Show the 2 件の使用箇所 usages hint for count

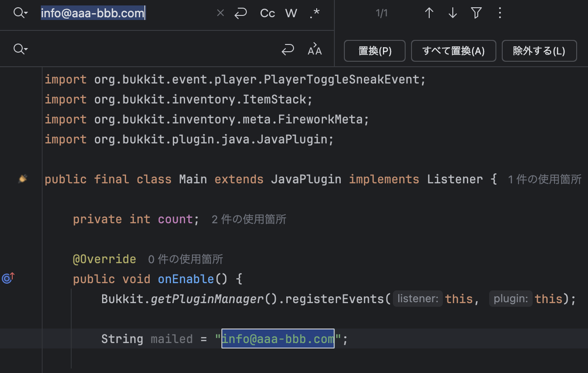249,220
